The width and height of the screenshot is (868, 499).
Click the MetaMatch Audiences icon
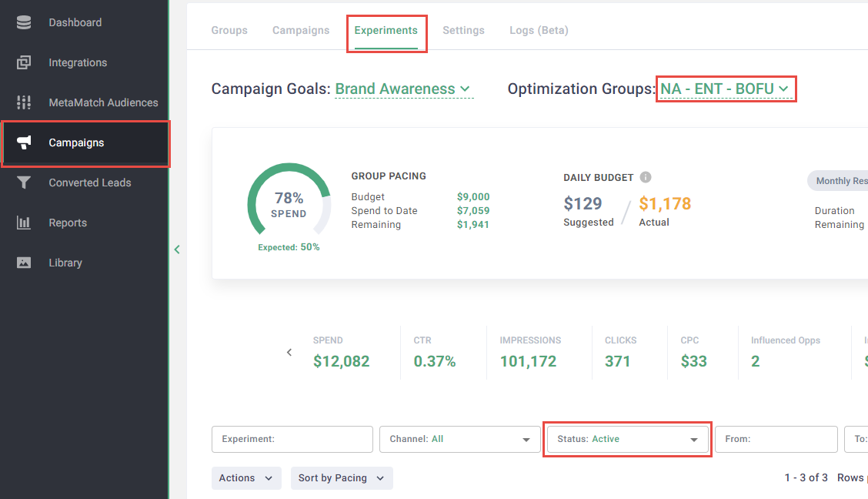(x=24, y=102)
